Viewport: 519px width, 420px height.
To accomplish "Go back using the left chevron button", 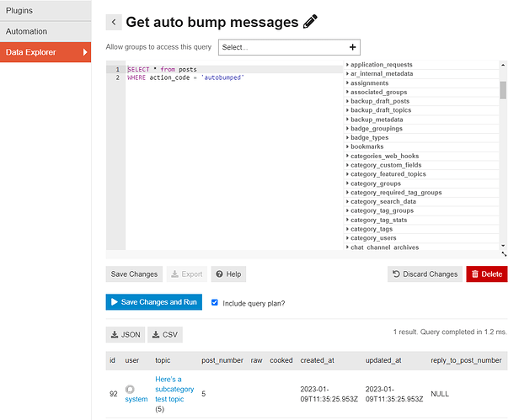I will [114, 22].
